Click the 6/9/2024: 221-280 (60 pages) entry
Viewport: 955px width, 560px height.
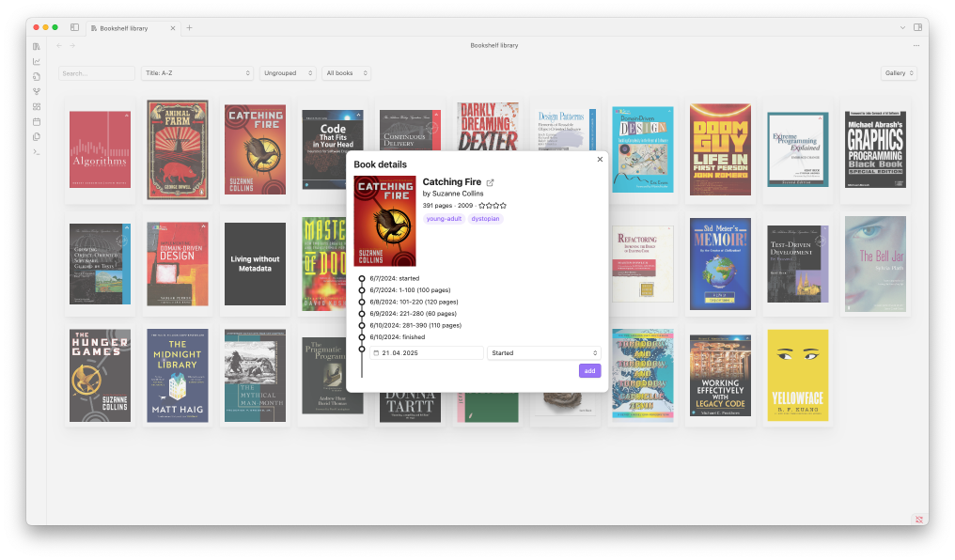click(413, 314)
